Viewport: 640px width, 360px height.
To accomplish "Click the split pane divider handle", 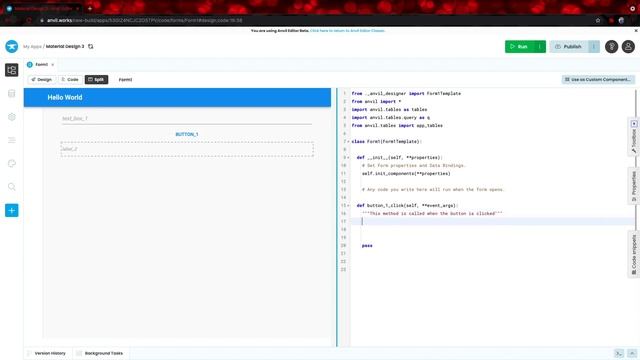I will (337, 218).
